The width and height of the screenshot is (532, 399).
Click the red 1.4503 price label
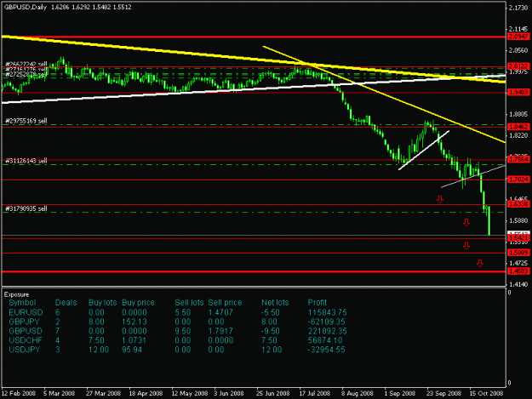(x=518, y=271)
